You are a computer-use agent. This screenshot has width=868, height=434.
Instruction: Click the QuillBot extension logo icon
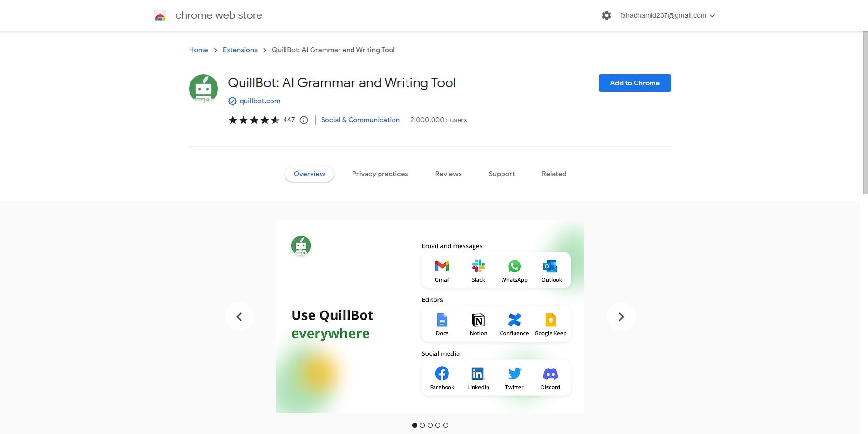pyautogui.click(x=203, y=89)
